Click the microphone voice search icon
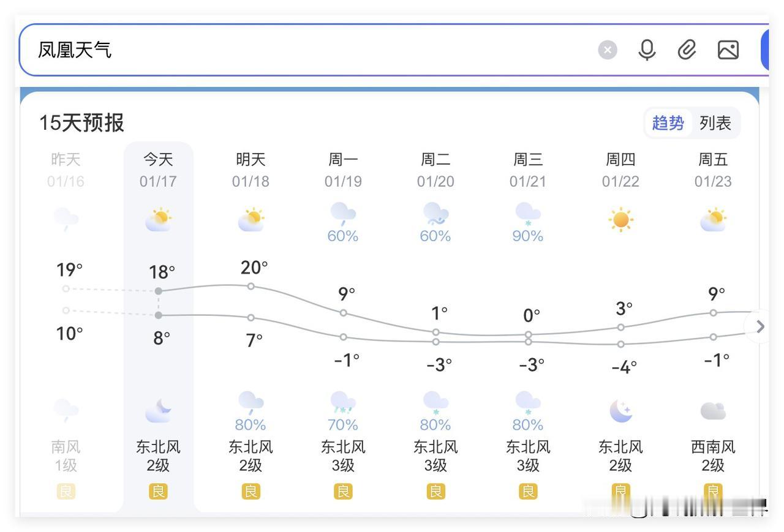784x532 pixels. click(x=647, y=50)
